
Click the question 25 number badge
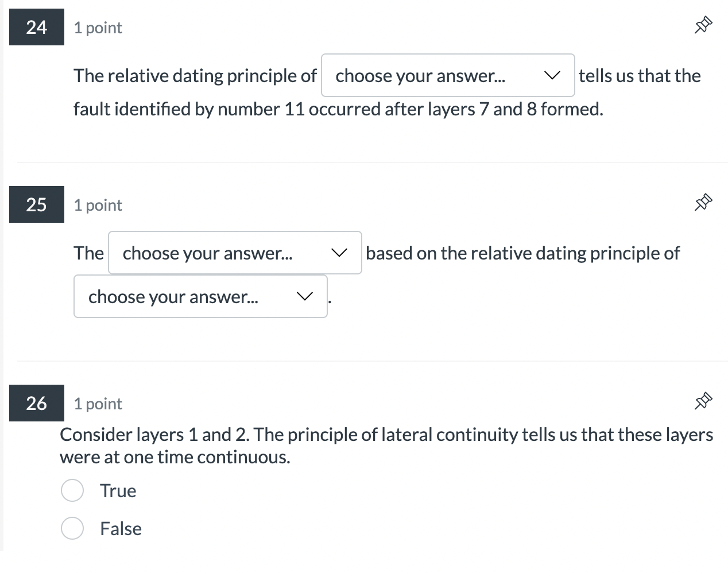pyautogui.click(x=37, y=204)
